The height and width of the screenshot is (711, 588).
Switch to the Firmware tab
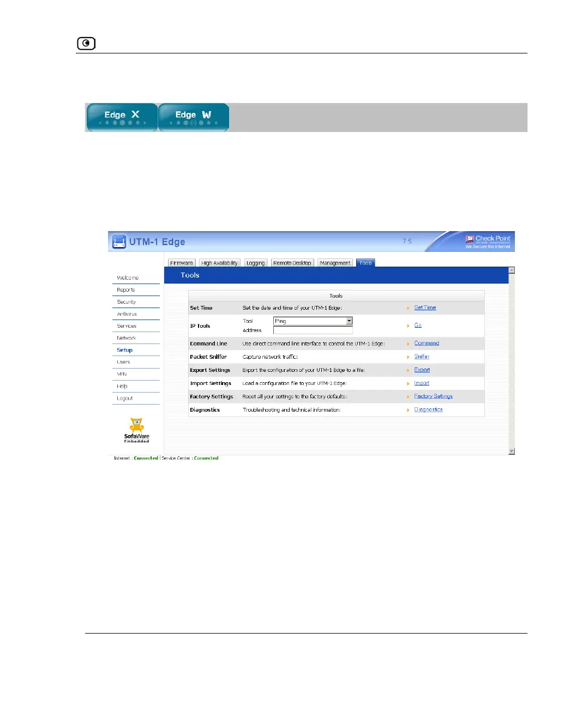[x=181, y=263]
